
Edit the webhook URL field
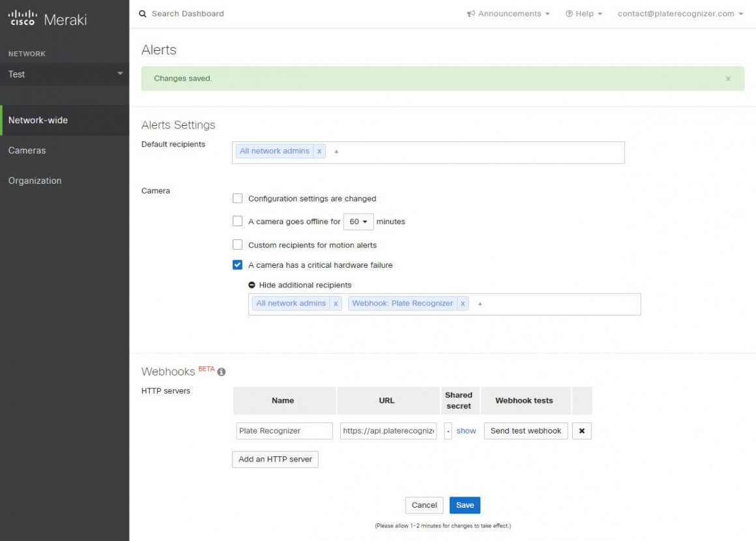[x=388, y=431]
